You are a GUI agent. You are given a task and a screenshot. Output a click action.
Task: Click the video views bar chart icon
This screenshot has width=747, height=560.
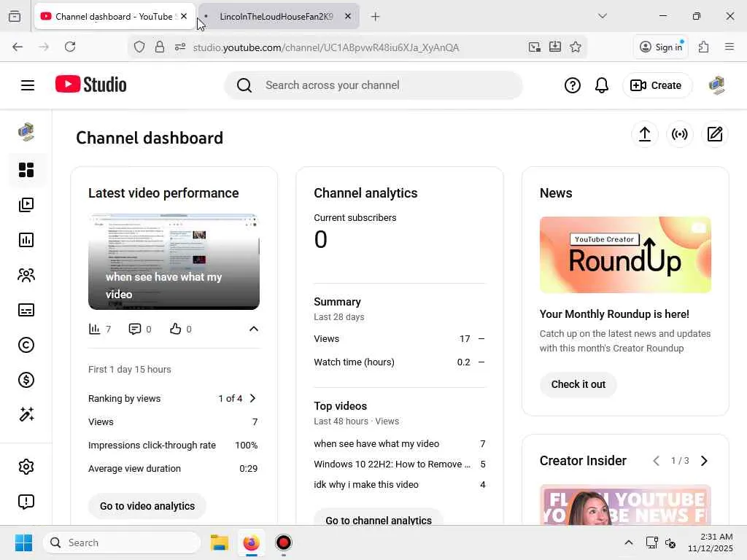(x=94, y=329)
